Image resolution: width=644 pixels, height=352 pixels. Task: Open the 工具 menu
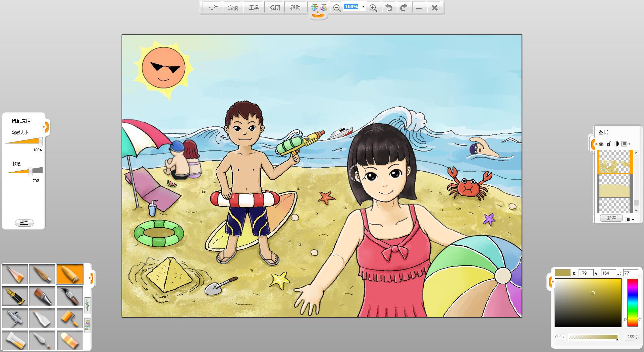coord(254,8)
